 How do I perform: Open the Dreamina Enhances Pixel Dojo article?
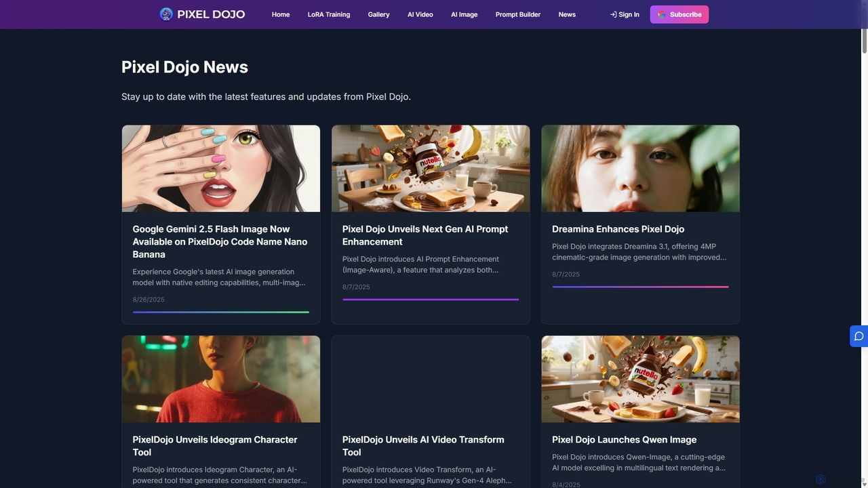(x=618, y=229)
